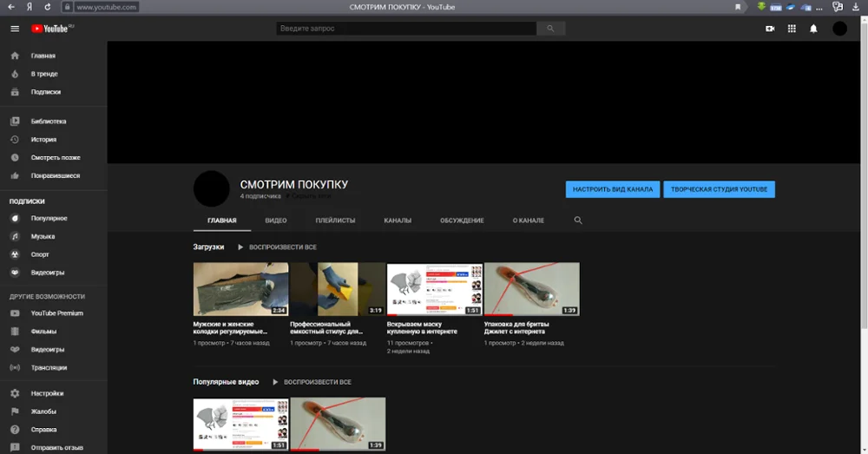This screenshot has height=454, width=868.
Task: Open the hamburger guide menu
Action: pos(14,29)
